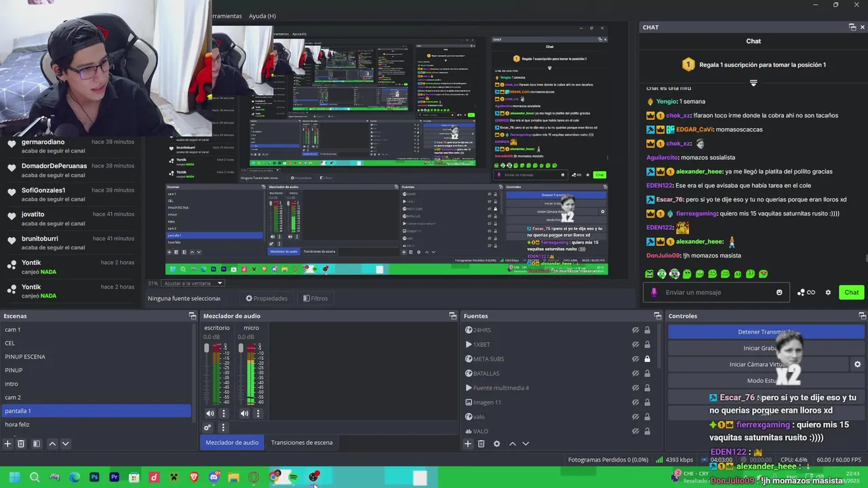This screenshot has width=868, height=488.
Task: Click Detener Transmisión button
Action: tap(766, 332)
